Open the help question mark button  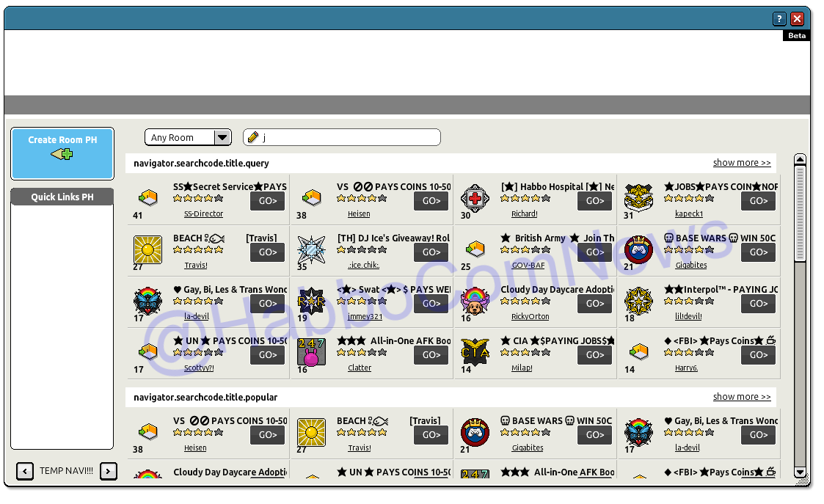pos(779,19)
